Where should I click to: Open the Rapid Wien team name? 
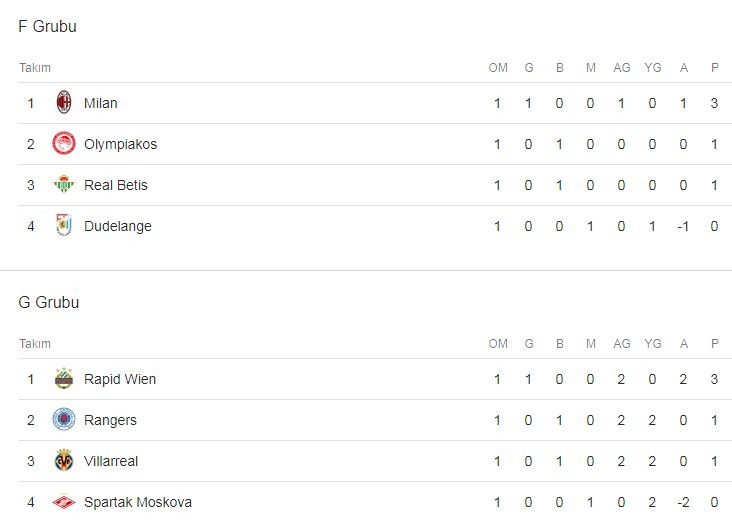point(120,379)
